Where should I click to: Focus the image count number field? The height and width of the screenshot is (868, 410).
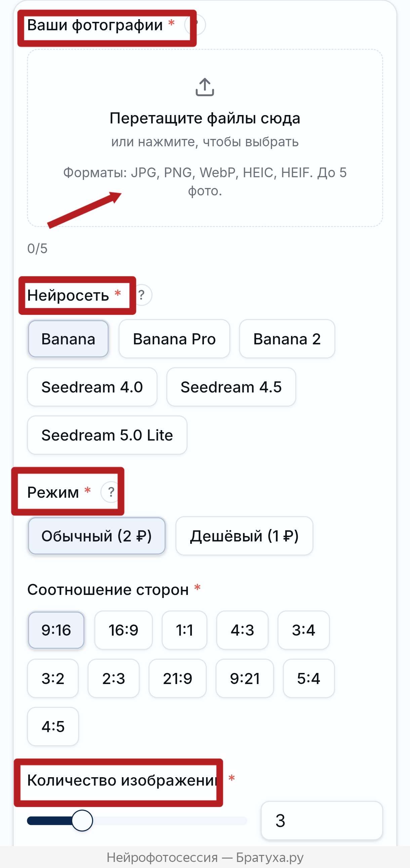pos(322,821)
